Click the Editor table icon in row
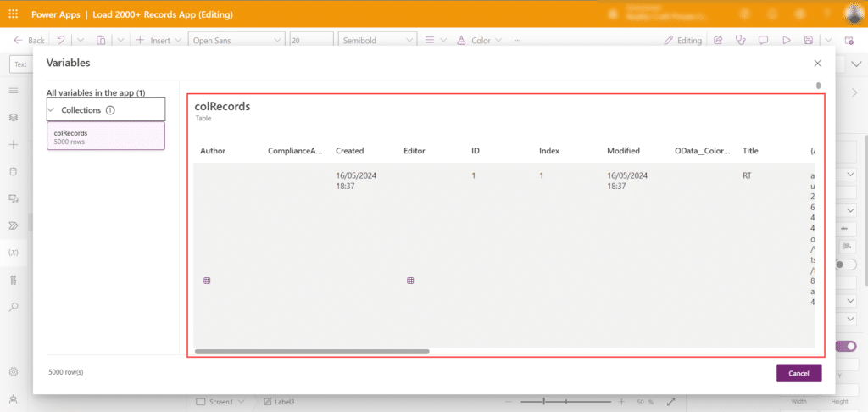This screenshot has width=868, height=412. (410, 281)
